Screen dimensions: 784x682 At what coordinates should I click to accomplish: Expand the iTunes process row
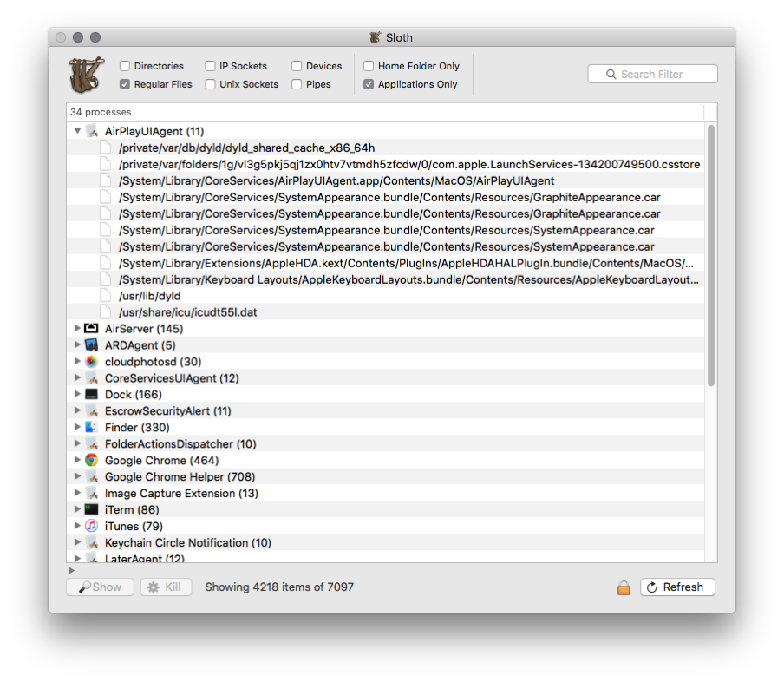(x=77, y=526)
